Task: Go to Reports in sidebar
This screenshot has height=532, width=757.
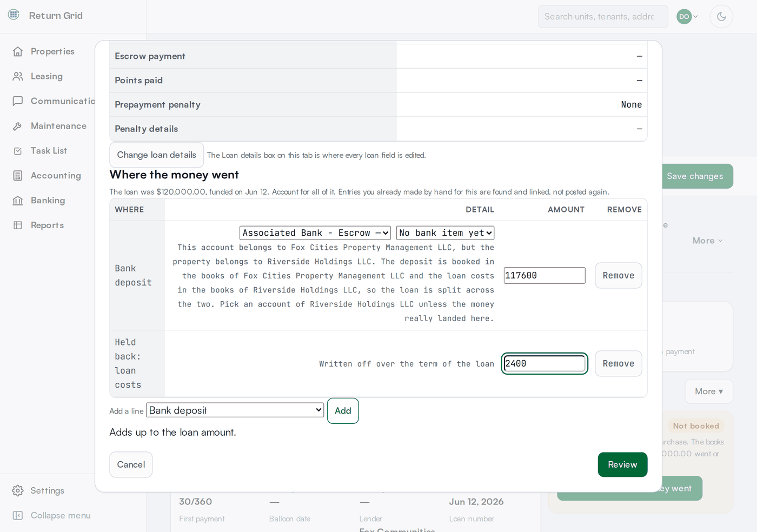Action: pos(47,225)
